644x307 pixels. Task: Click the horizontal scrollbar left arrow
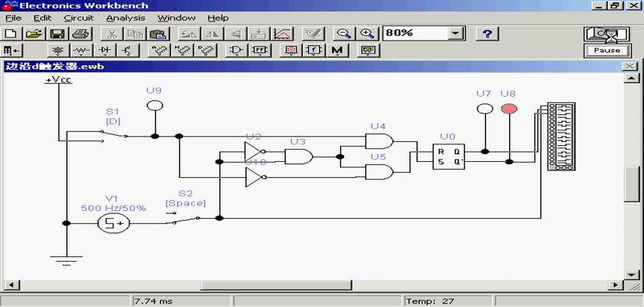point(11,285)
